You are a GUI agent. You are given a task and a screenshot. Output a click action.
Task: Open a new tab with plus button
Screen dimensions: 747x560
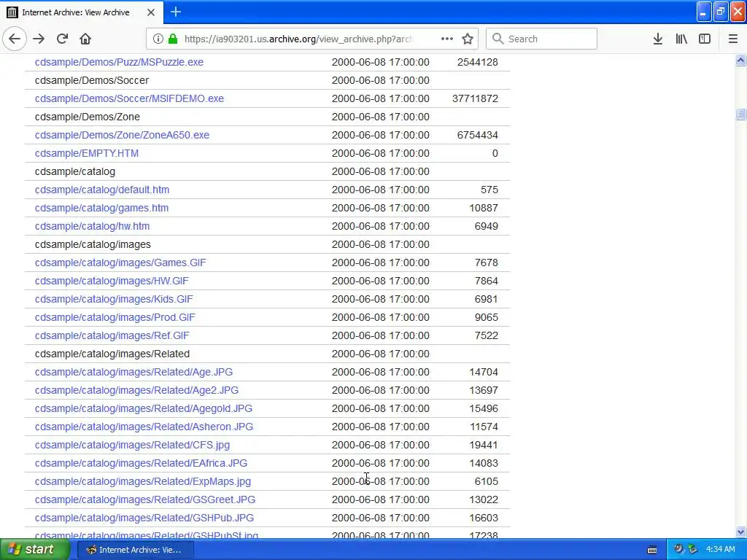coord(176,12)
